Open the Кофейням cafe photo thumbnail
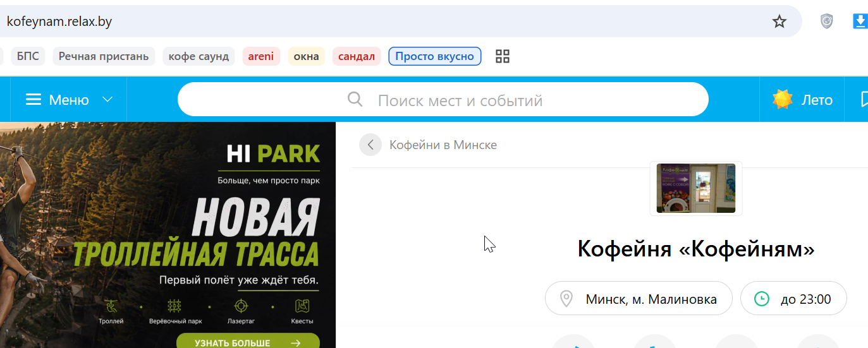This screenshot has height=348, width=868. (x=696, y=188)
